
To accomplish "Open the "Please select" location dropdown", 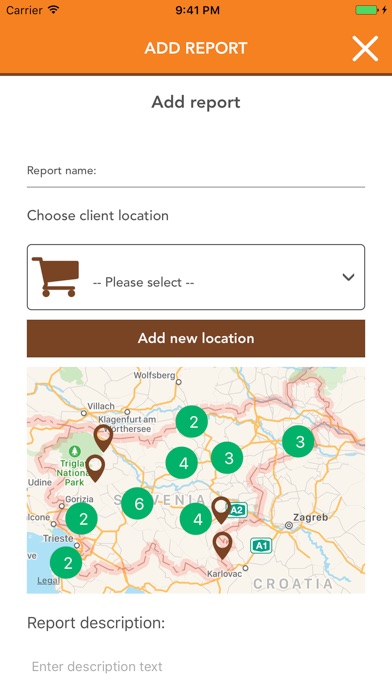I will [x=196, y=277].
